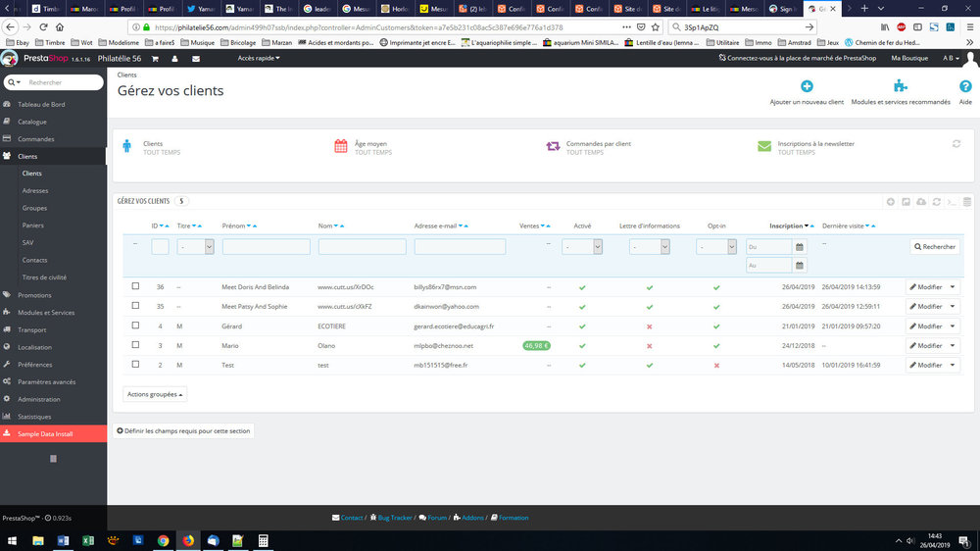Open Groupes submenu item
This screenshot has height=551, width=980.
point(34,208)
